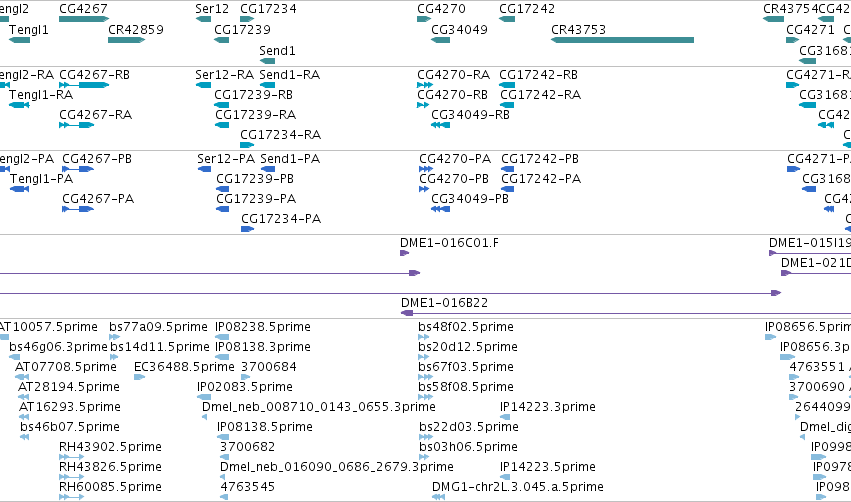
Task: Pick the Ser12 gene label
Action: 212,9
